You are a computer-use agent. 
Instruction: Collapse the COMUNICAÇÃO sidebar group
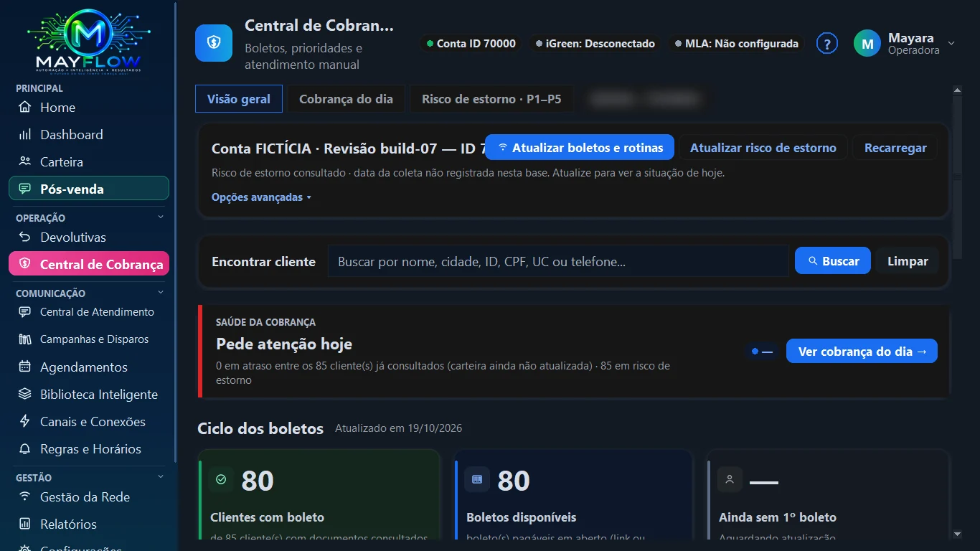click(x=161, y=293)
